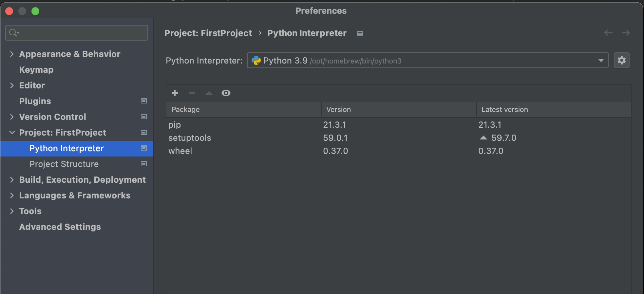Click the Latest version column header
This screenshot has height=294, width=644.
point(554,109)
